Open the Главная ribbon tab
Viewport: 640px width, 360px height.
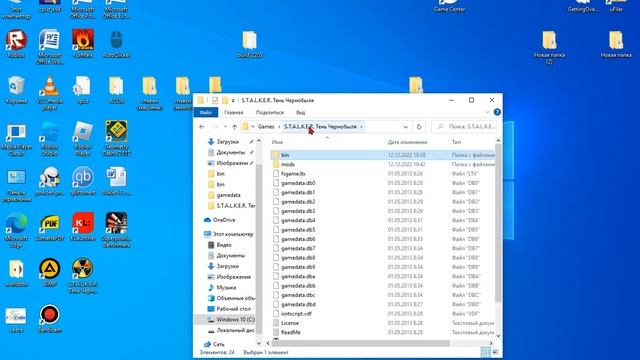[234, 112]
